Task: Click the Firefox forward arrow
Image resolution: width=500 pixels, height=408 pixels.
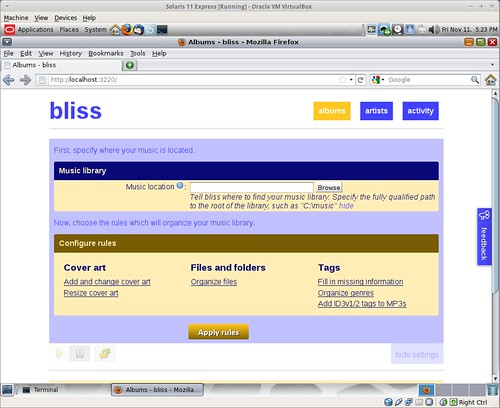Action: point(25,80)
